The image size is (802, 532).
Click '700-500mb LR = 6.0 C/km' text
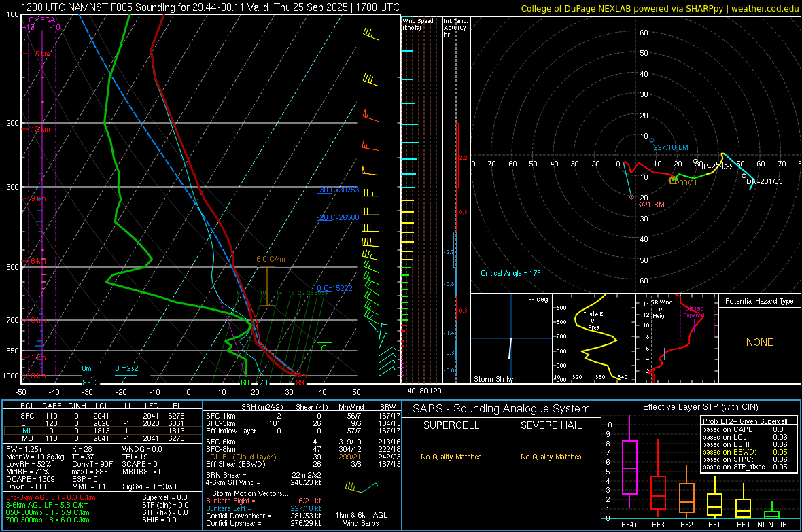pyautogui.click(x=48, y=520)
